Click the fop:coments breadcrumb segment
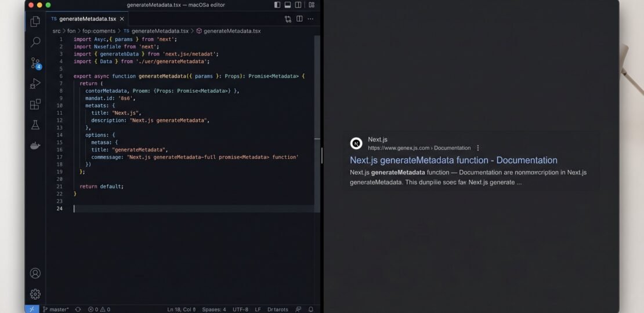The image size is (644, 313). [99, 31]
